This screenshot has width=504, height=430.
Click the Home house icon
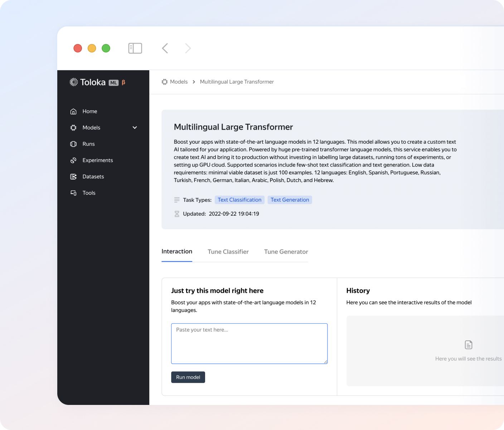[73, 111]
